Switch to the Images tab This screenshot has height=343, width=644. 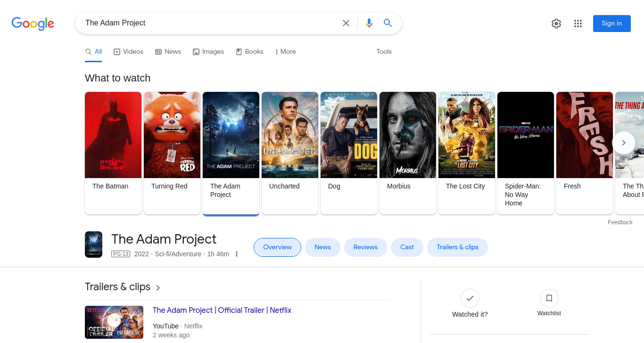pos(208,52)
